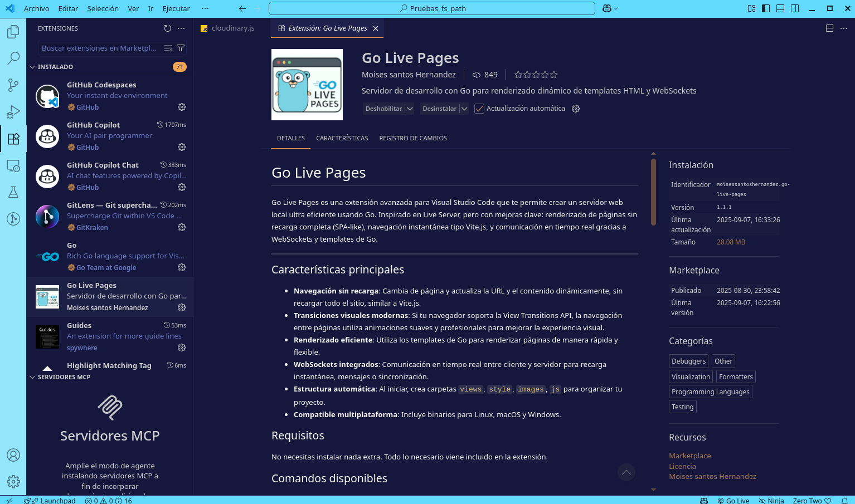The height and width of the screenshot is (504, 855).
Task: Open extension settings gear beside auto update
Action: click(x=576, y=109)
